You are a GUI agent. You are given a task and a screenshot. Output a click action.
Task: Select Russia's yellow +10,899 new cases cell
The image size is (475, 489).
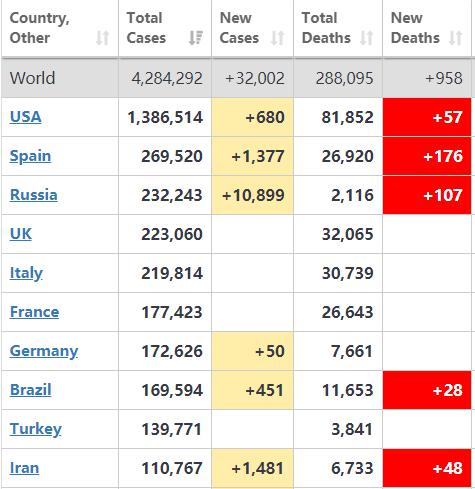252,195
